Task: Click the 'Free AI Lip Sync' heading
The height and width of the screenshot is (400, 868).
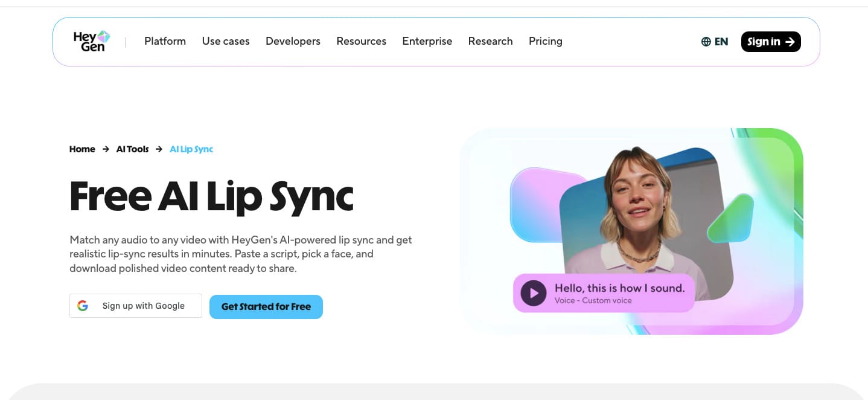Action: [211, 196]
